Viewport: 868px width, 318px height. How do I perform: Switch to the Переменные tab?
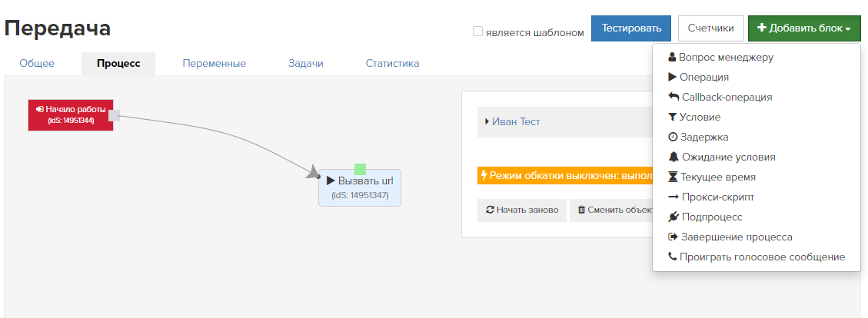pyautogui.click(x=215, y=64)
